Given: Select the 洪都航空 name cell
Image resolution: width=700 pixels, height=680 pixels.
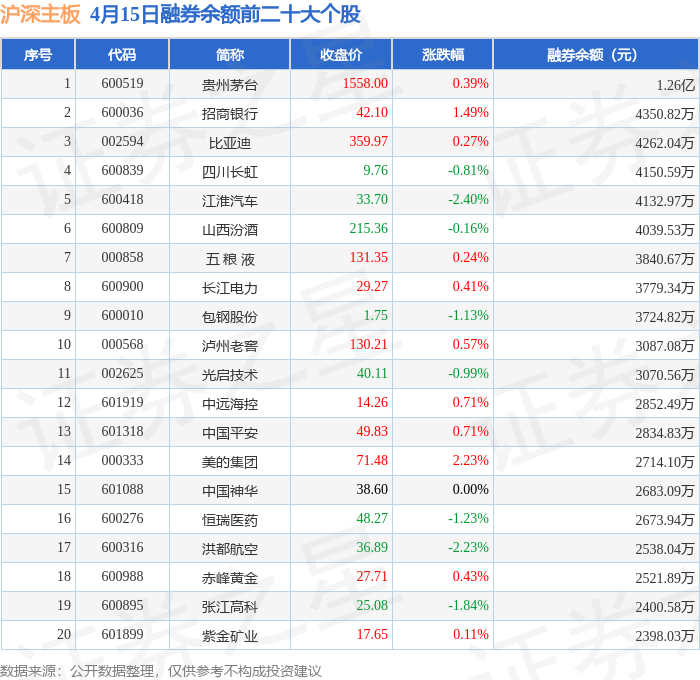Looking at the screenshot, I should tap(229, 549).
